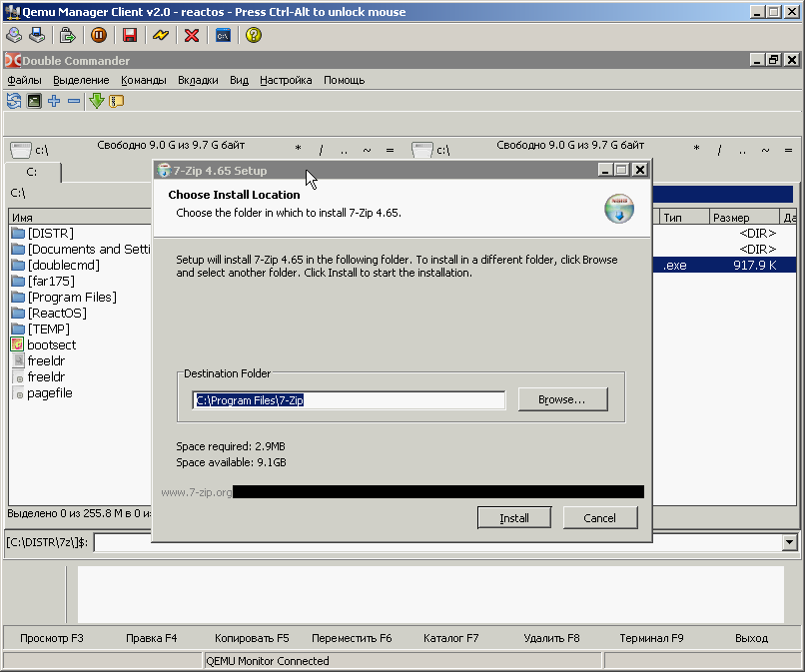Open the yellow help question mark icon
Viewport: 805px width, 672px height.
point(254,35)
